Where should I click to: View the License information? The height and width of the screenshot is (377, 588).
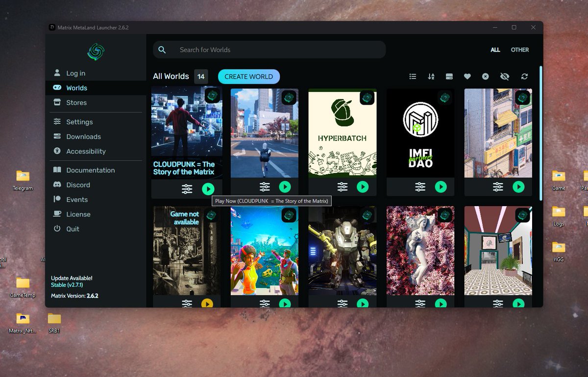point(96,214)
